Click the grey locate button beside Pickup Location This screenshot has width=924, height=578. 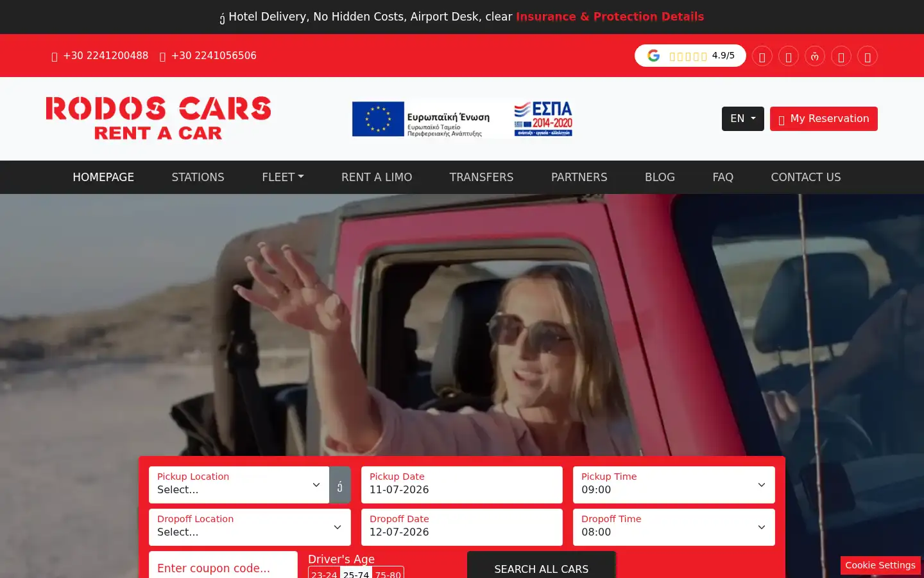(340, 485)
